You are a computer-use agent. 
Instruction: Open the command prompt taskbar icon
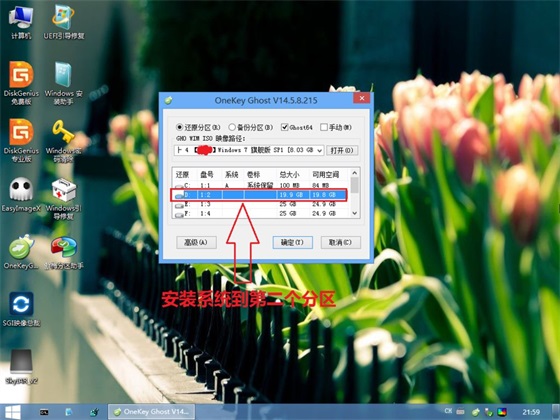(44, 412)
